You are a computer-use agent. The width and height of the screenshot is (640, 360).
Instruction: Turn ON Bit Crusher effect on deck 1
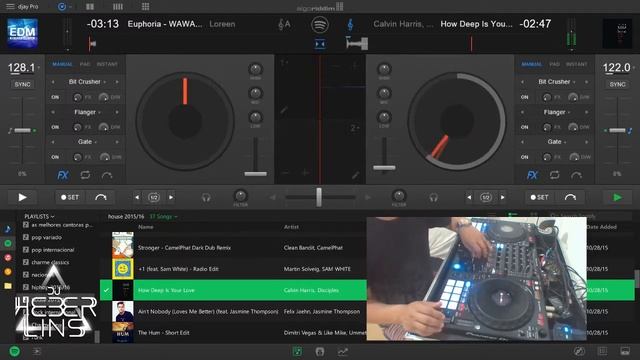pos(55,97)
